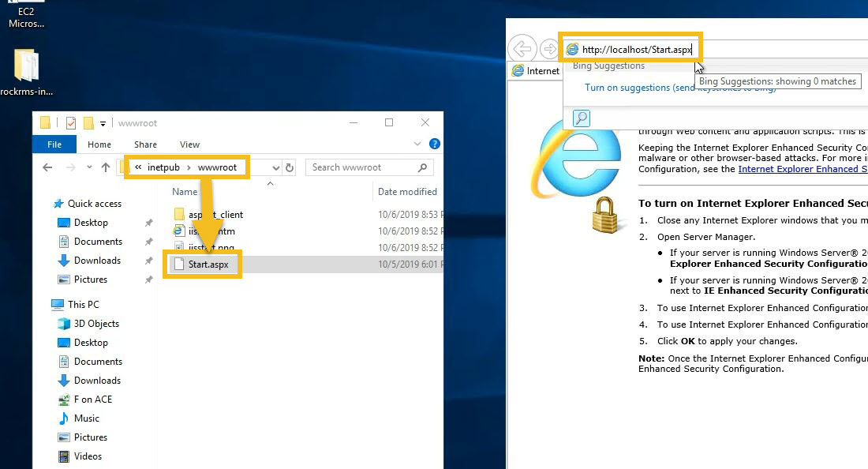Unpin Desktop using its pin icon

pos(148,223)
